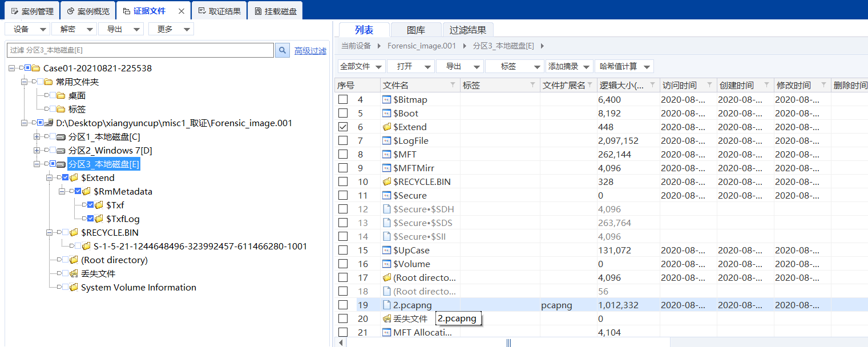
Task: Click filter icon on 标签 column header
Action: click(x=533, y=85)
